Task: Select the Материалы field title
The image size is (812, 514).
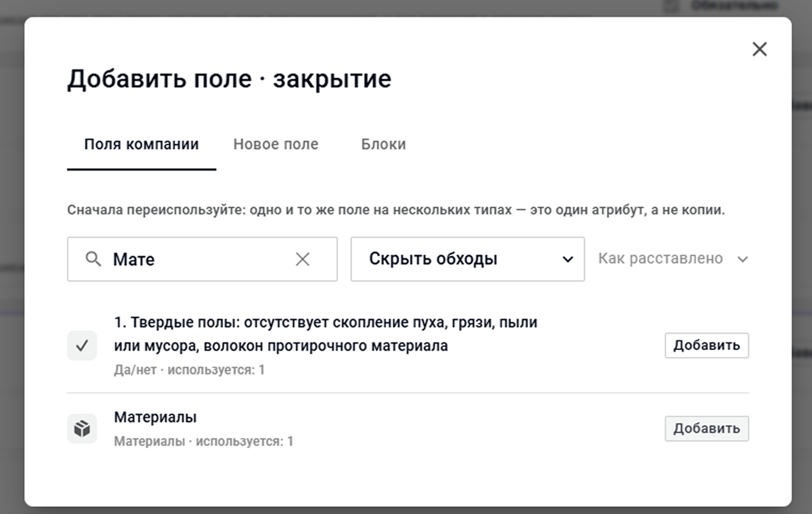Action: click(x=155, y=417)
